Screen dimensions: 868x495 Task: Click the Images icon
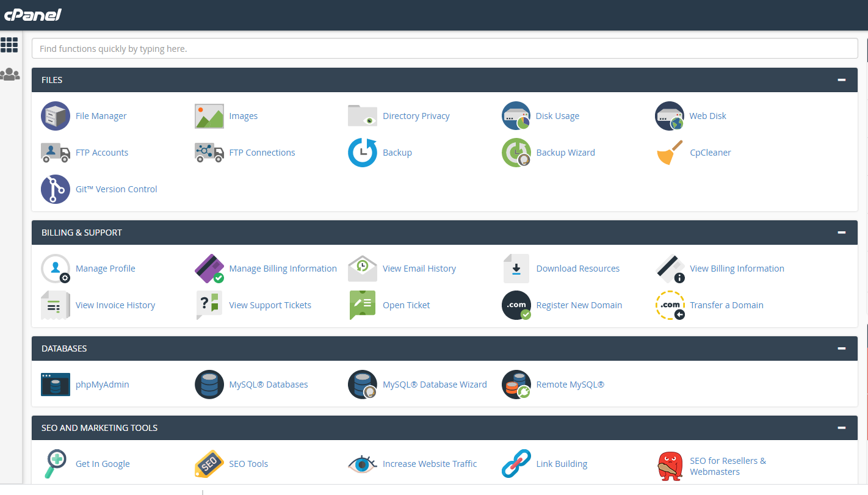pyautogui.click(x=209, y=116)
